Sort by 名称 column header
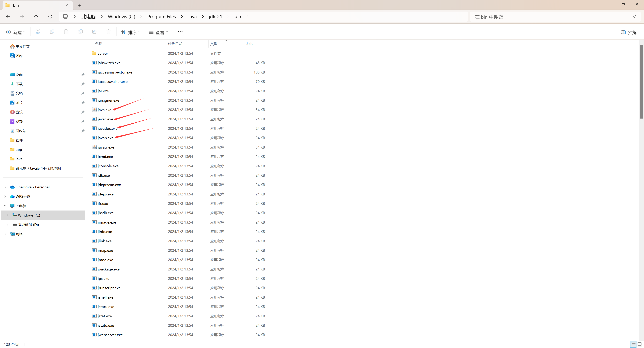Screen dimensions: 644x348 [99, 44]
